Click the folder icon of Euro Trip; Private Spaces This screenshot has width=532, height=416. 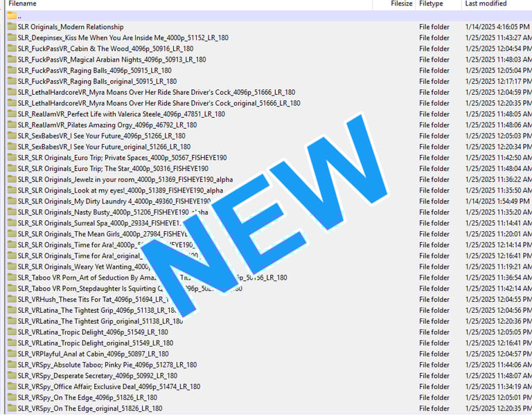12,157
